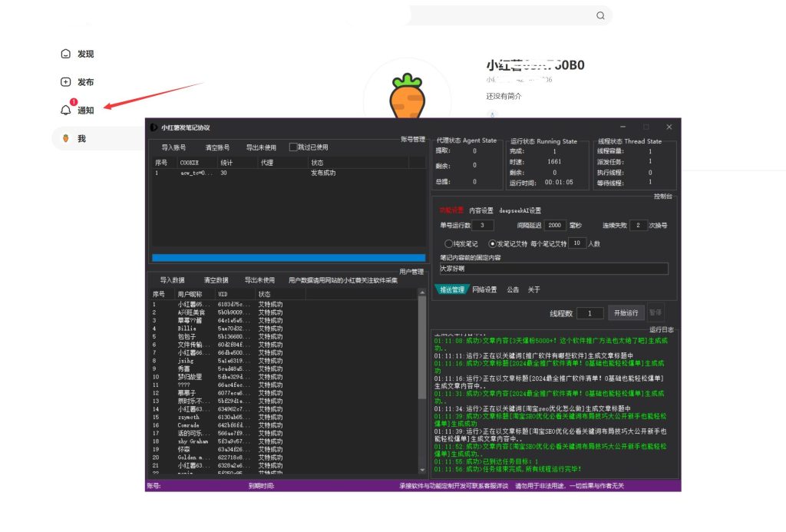
Task: Switch to 关于 tab
Action: tap(534, 290)
